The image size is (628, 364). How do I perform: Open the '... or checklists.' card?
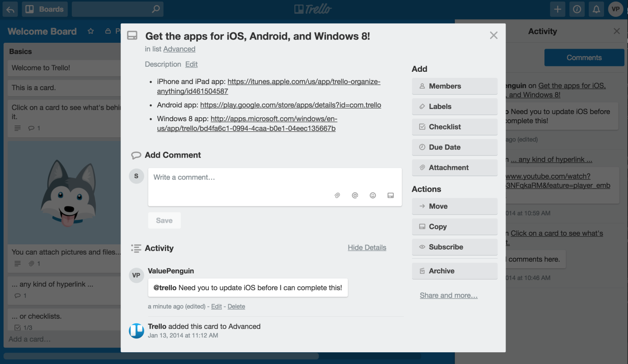click(64, 320)
